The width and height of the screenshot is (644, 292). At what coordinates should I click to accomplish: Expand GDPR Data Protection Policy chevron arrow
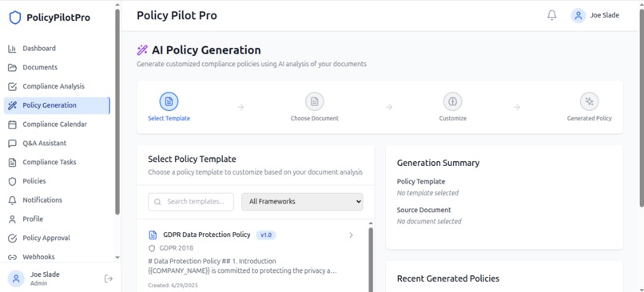pyautogui.click(x=351, y=235)
